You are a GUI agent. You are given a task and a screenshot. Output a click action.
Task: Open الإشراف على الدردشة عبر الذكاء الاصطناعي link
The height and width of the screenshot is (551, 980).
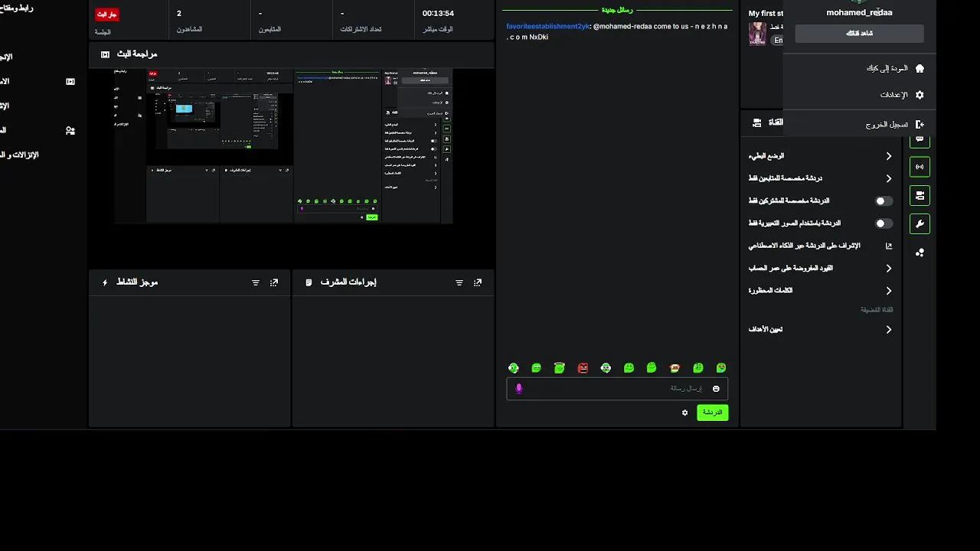coord(804,246)
